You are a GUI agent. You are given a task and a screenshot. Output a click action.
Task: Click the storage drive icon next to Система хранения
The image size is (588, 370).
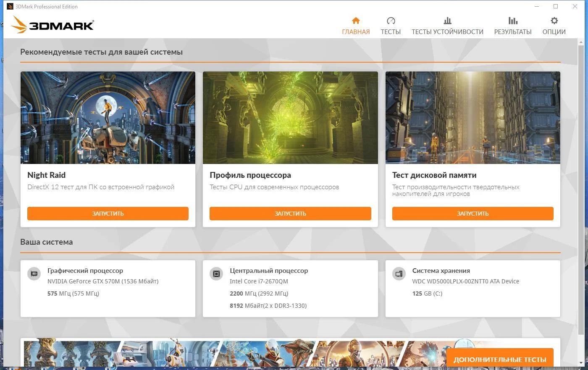pyautogui.click(x=399, y=274)
